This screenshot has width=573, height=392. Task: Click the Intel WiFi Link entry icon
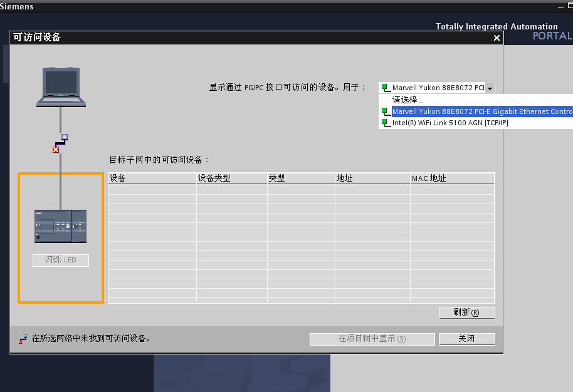coord(385,123)
